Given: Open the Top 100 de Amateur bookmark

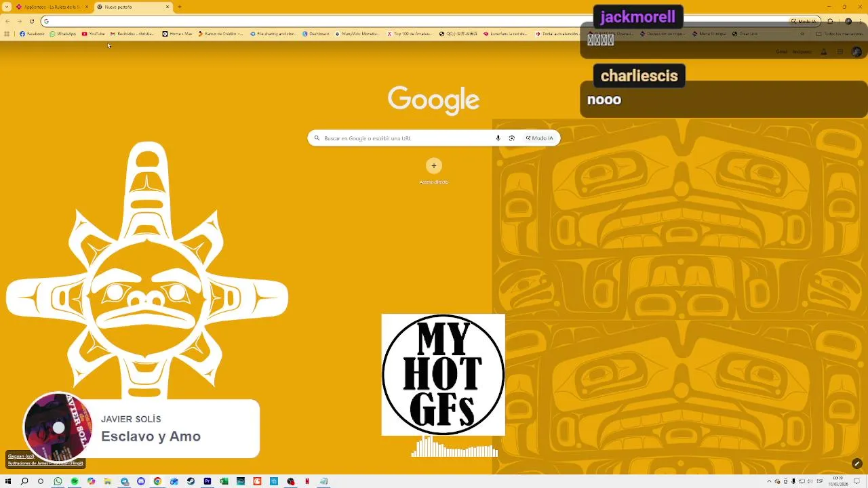Looking at the screenshot, I should [x=410, y=33].
